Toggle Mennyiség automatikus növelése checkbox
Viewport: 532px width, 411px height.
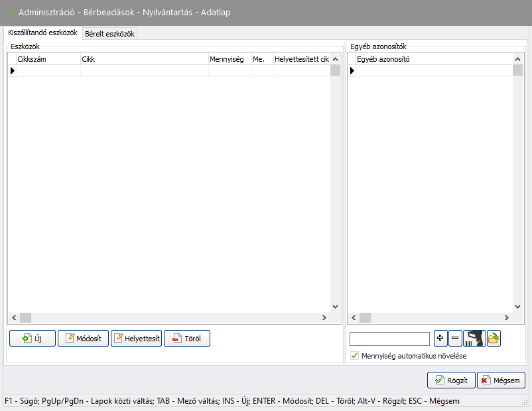click(354, 356)
